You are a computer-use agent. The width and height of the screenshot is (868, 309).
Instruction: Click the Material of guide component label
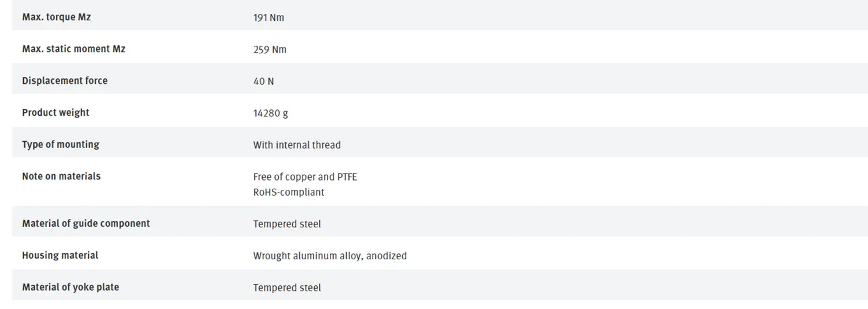(x=86, y=223)
